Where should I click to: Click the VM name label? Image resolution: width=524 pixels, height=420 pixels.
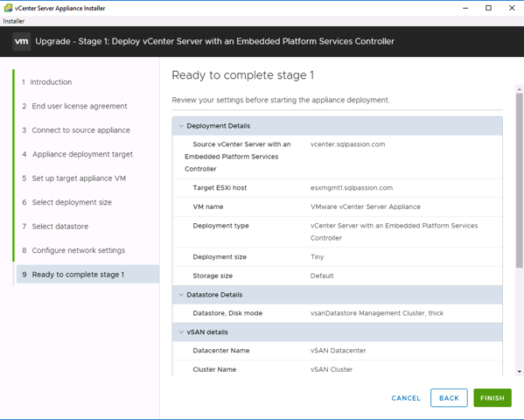(x=208, y=206)
